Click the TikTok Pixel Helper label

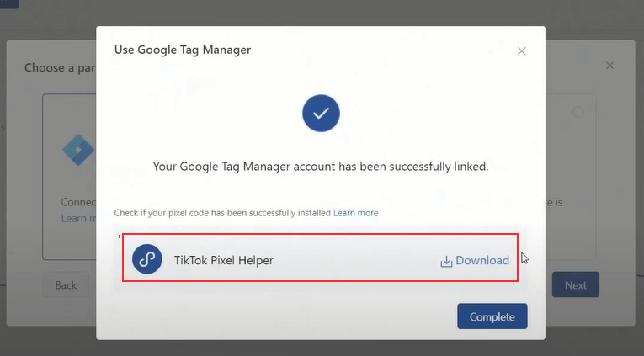[x=223, y=261]
